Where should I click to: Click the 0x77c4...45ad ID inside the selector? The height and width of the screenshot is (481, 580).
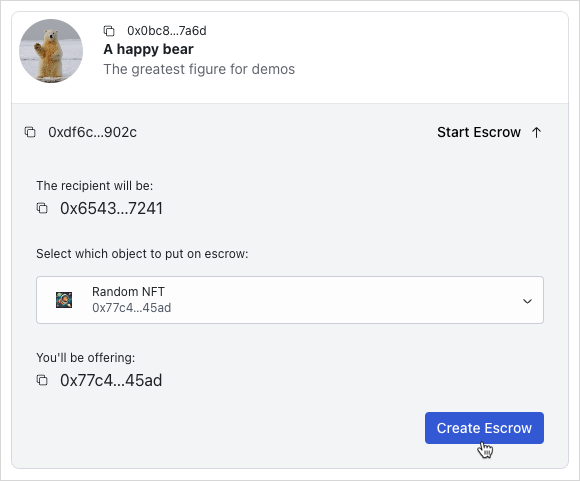point(132,308)
